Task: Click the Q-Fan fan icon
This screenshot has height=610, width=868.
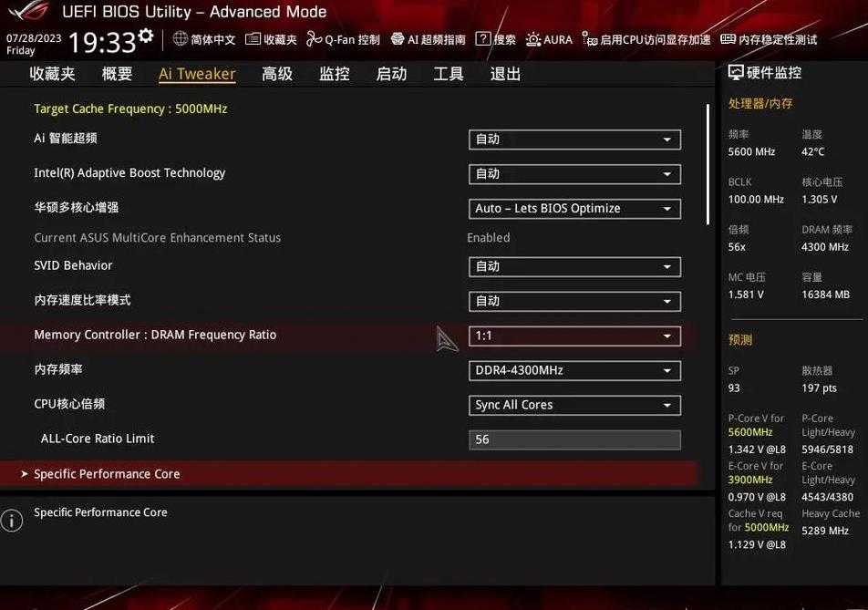Action: 314,38
